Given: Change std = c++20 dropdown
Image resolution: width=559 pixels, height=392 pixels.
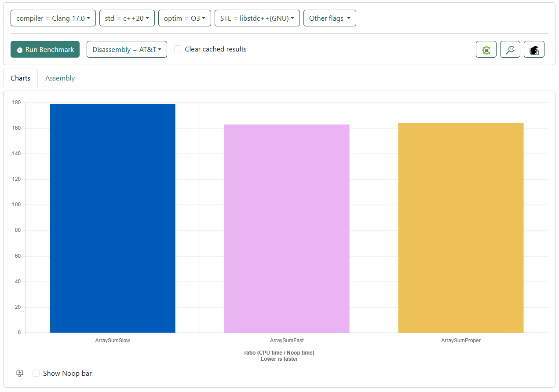Looking at the screenshot, I should 127,18.
